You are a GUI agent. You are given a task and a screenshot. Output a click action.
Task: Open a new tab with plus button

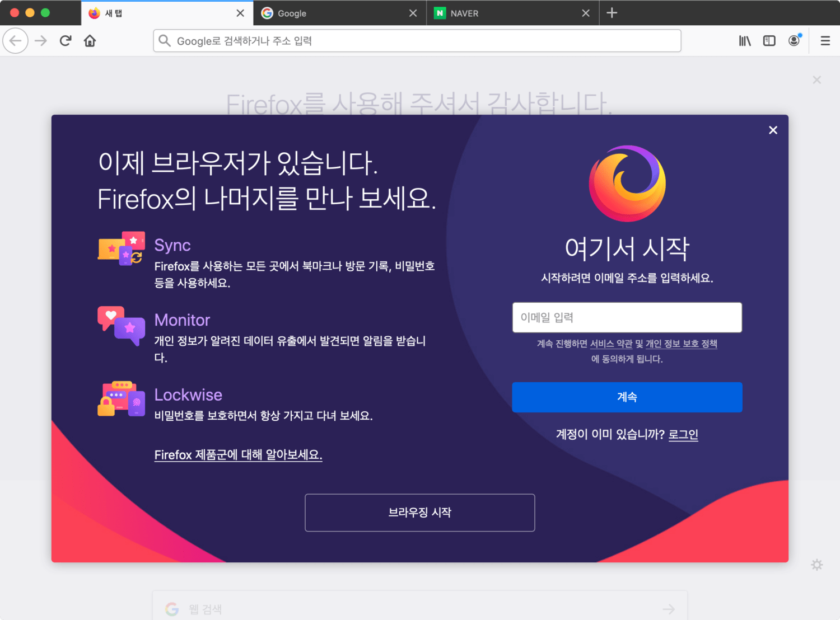pos(612,13)
